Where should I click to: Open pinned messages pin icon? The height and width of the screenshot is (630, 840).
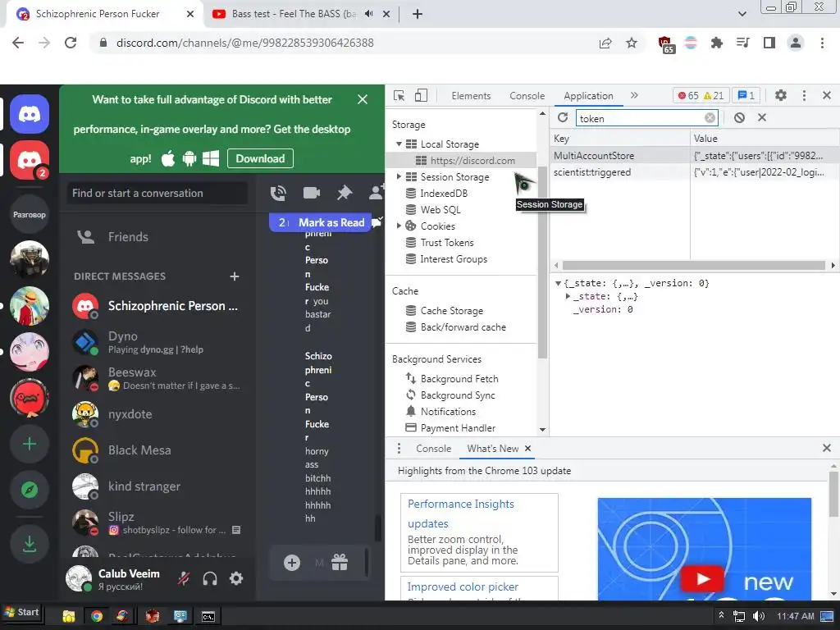click(344, 192)
